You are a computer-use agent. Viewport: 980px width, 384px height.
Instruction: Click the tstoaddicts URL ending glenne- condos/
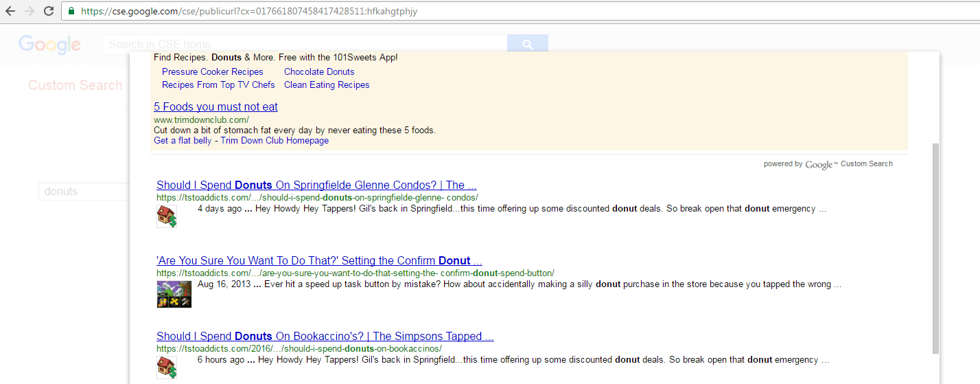[317, 197]
